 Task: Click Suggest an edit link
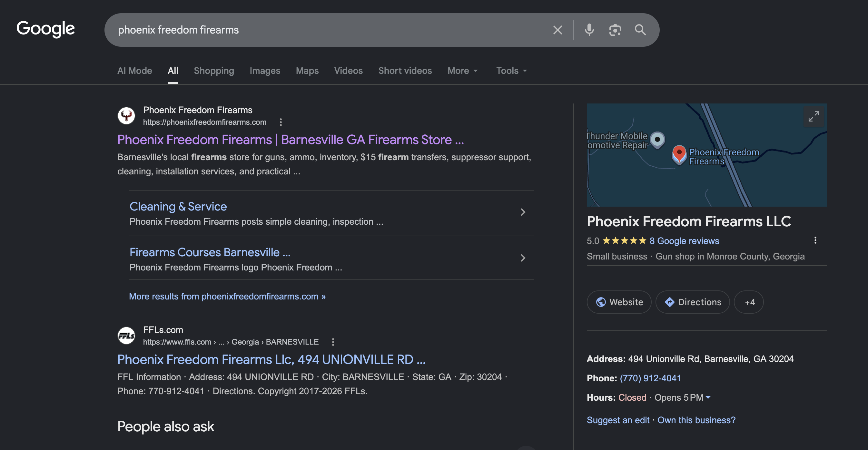pyautogui.click(x=618, y=420)
